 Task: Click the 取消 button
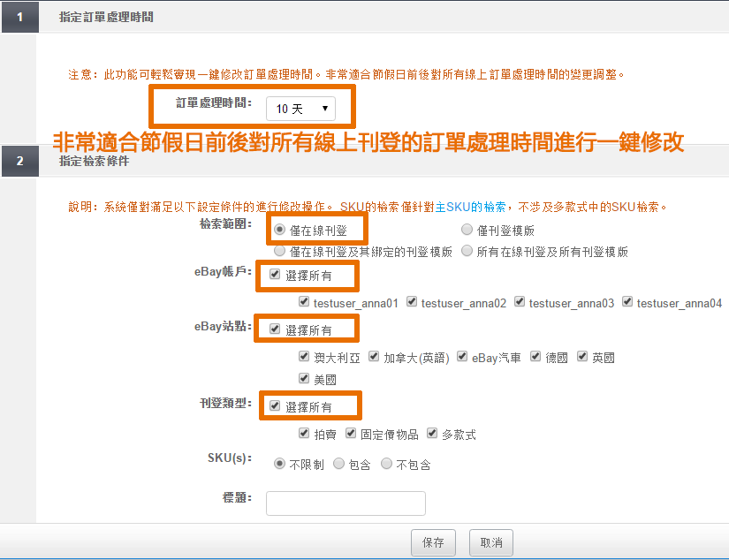point(491,542)
